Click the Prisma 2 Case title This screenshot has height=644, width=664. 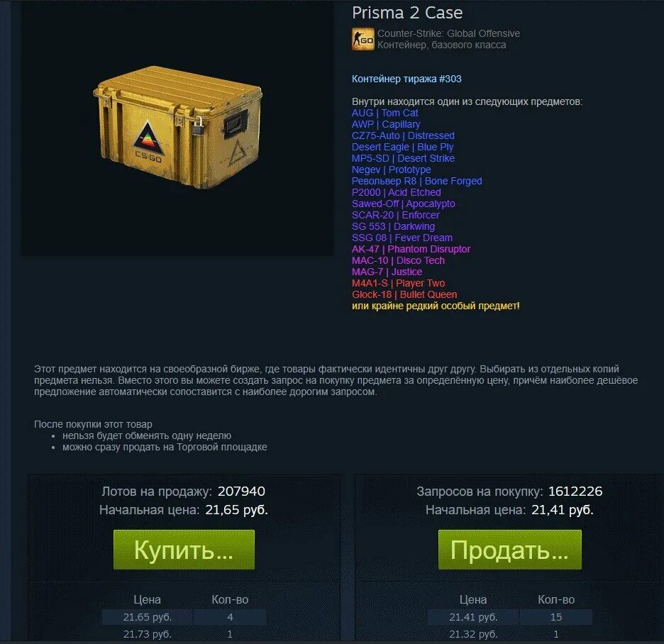point(407,12)
